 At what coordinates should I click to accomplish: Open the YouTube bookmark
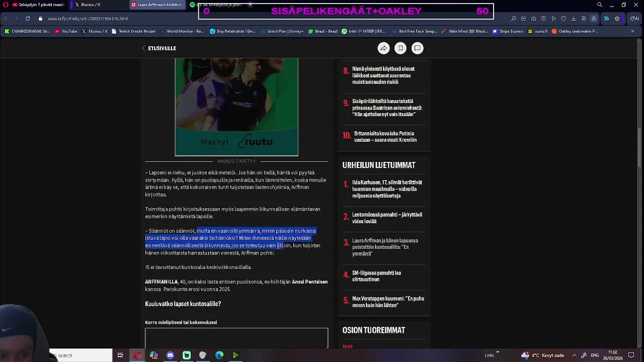pyautogui.click(x=66, y=31)
